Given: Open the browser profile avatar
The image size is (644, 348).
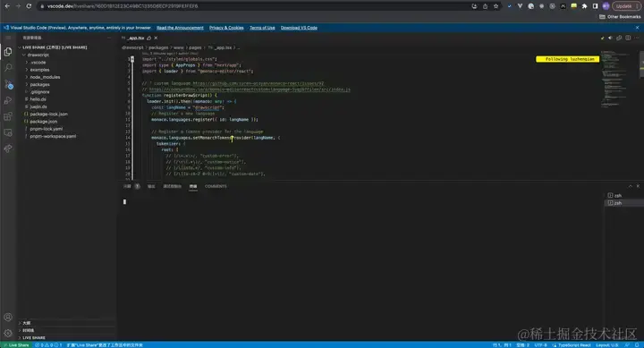Looking at the screenshot, I should [606, 6].
